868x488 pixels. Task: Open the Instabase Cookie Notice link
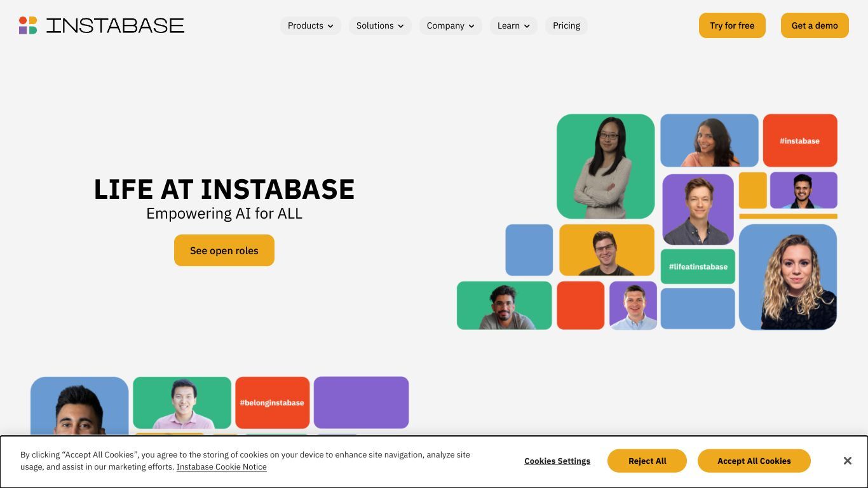click(222, 467)
